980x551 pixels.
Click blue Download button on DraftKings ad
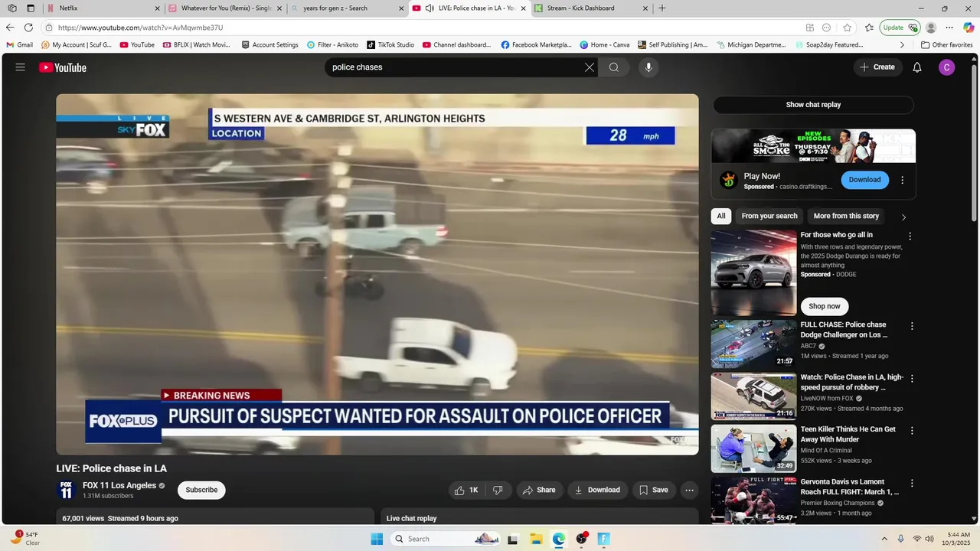tap(864, 180)
